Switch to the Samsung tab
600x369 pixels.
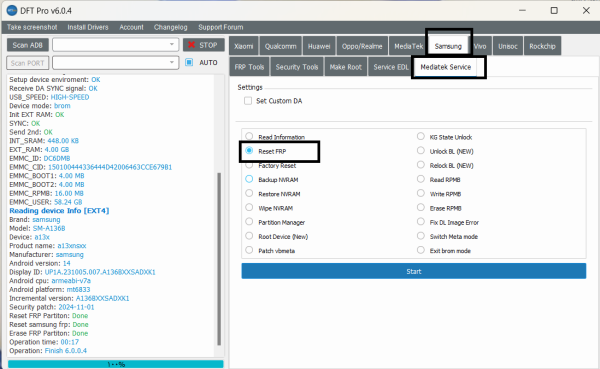click(448, 46)
